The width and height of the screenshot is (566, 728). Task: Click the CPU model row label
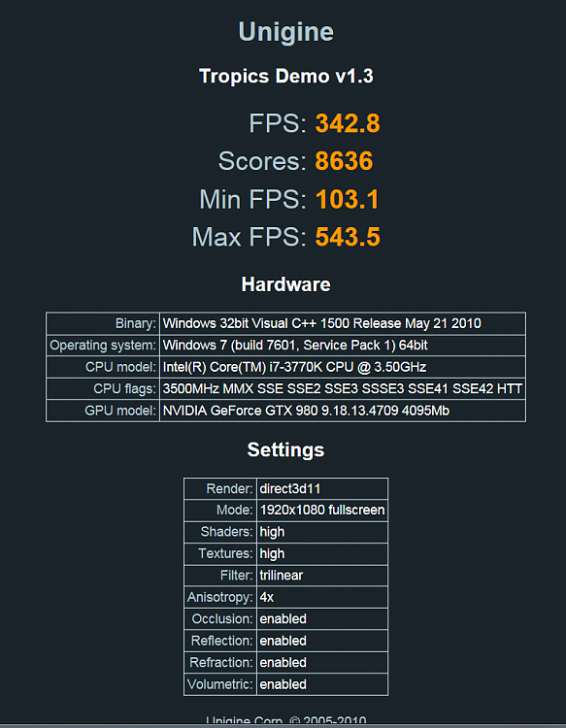pos(120,367)
